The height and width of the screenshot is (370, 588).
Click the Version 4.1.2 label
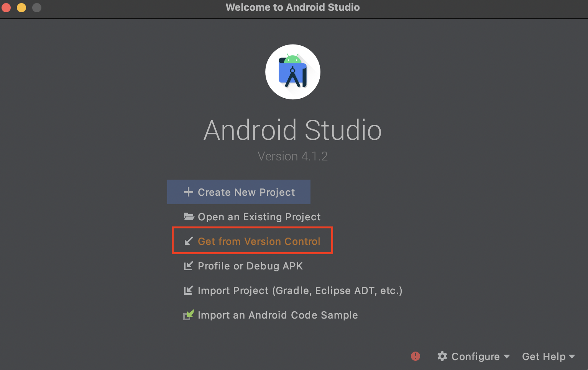[293, 156]
